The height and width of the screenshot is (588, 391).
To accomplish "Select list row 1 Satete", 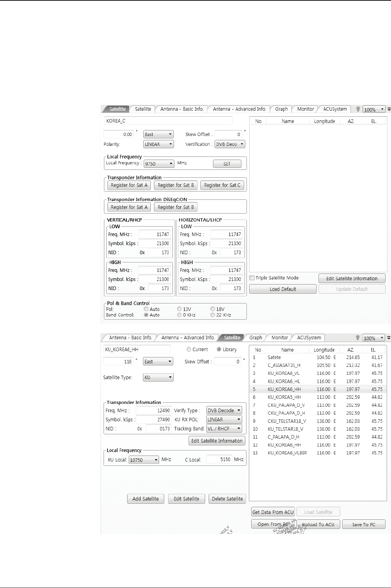I will coord(318,357).
